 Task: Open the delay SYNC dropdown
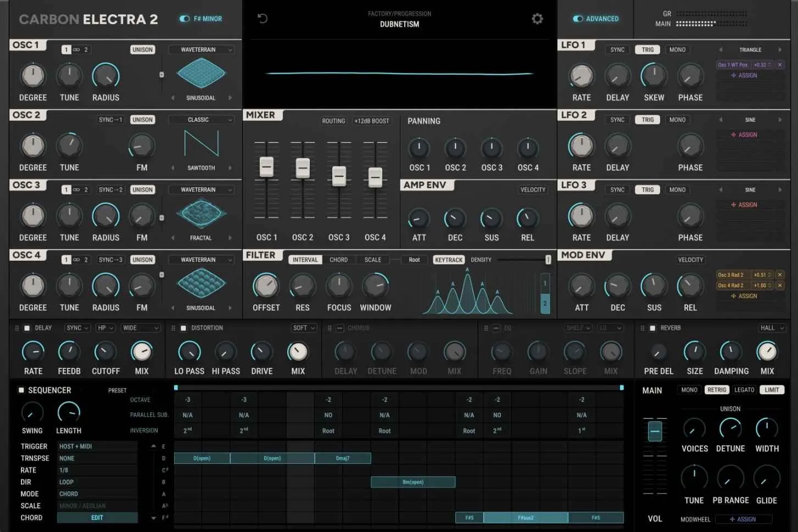[x=77, y=328]
